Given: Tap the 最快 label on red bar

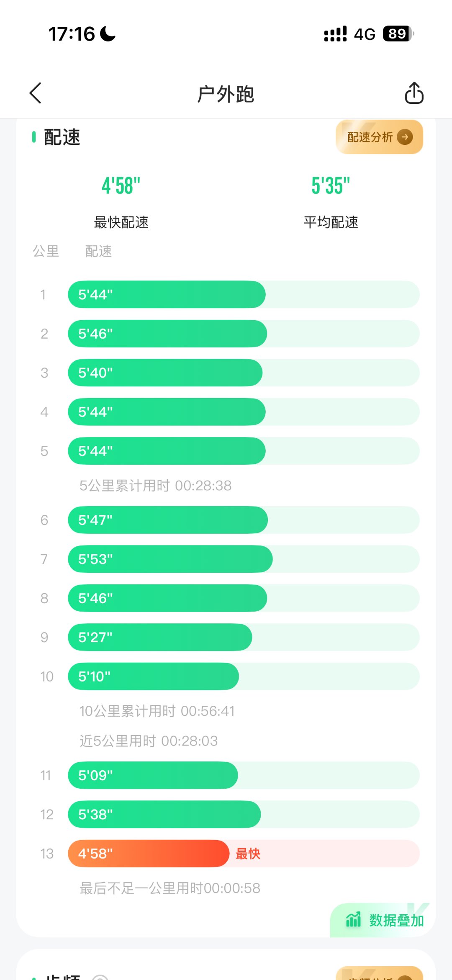Looking at the screenshot, I should point(248,854).
